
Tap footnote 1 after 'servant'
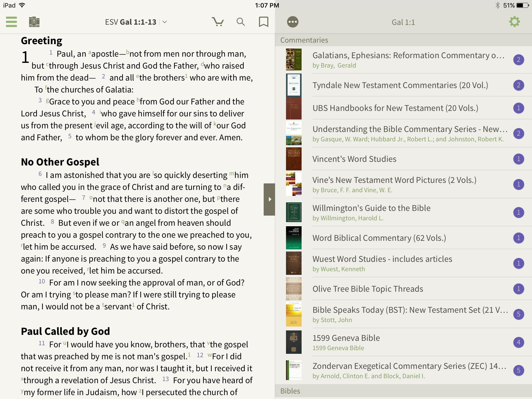(x=134, y=305)
